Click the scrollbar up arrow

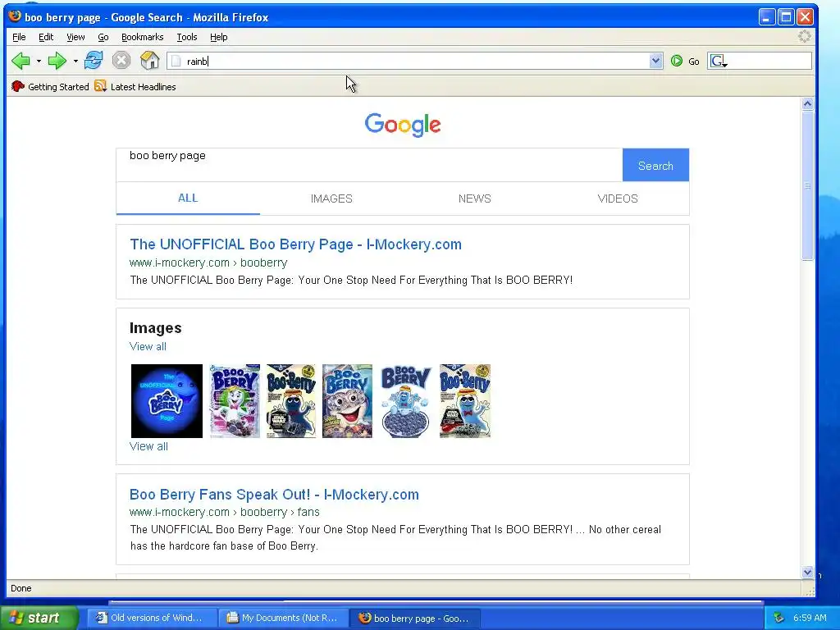pyautogui.click(x=808, y=104)
